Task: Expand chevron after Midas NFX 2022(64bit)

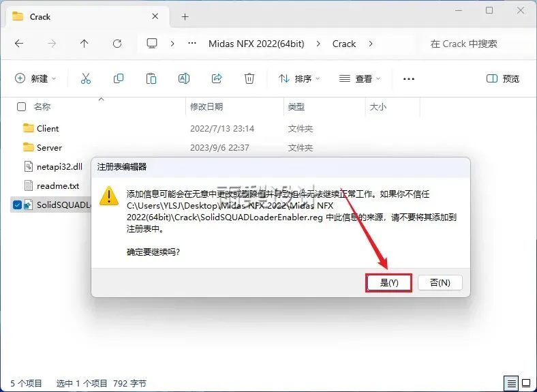Action: pos(318,44)
